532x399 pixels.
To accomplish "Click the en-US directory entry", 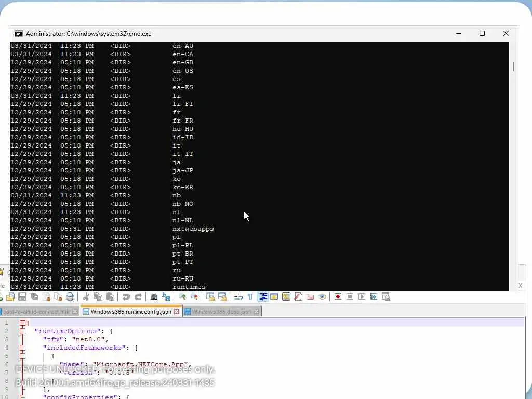I will click(183, 71).
